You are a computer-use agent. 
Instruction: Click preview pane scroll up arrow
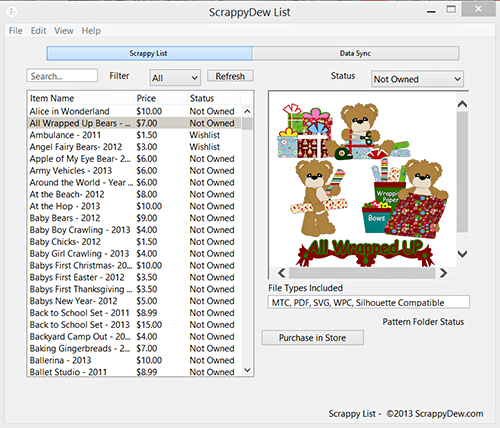click(462, 104)
